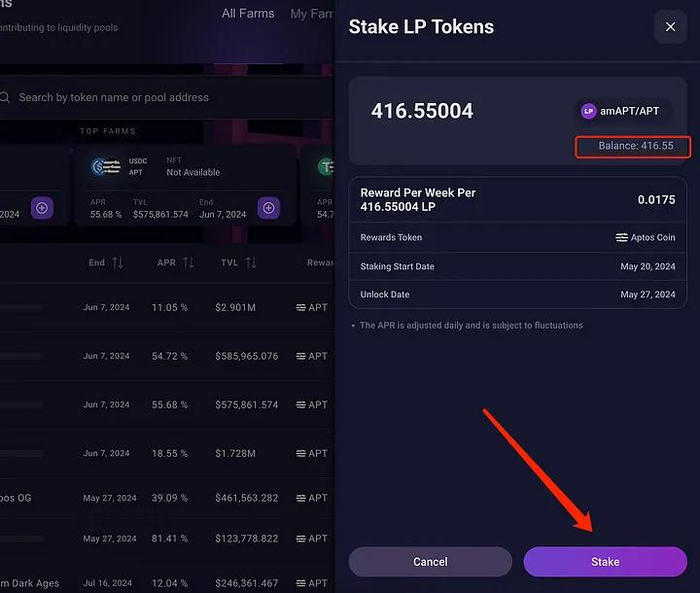Viewport: 700px width, 593px height.
Task: Click the search magnifier icon
Action: [x=5, y=97]
